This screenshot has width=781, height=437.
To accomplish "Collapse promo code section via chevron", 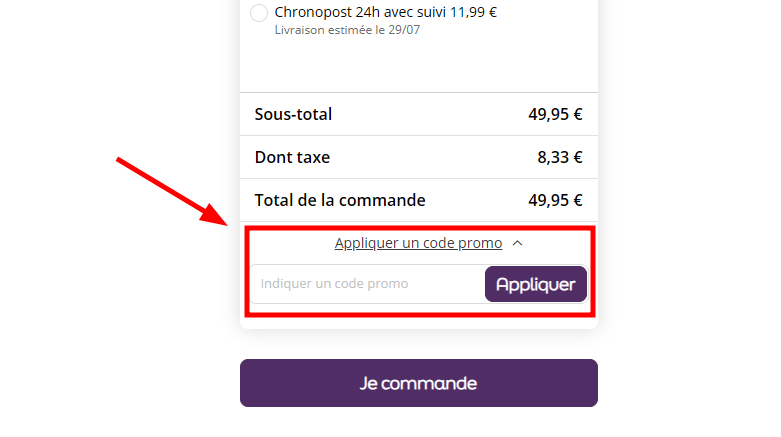I will pos(517,243).
